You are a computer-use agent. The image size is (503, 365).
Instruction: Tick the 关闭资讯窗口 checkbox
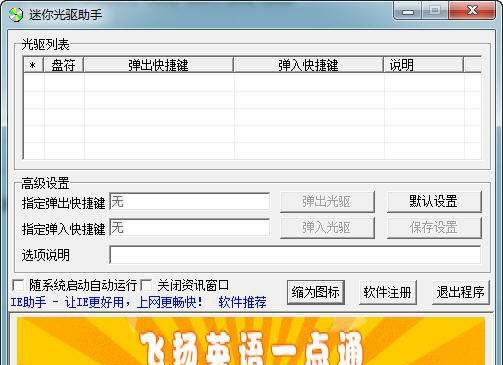point(146,285)
